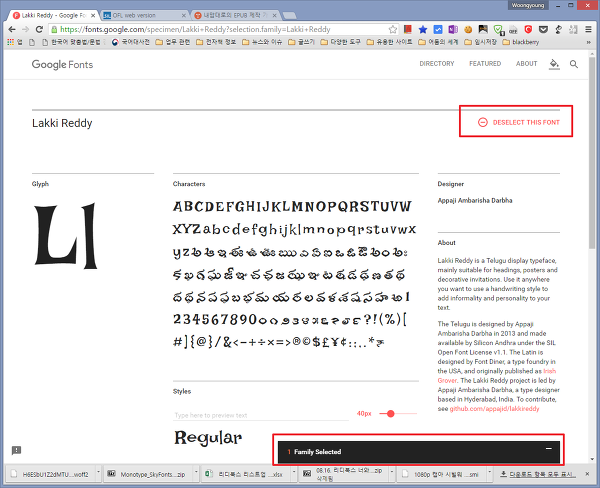
Task: Open the smi download options arrow
Action: 490,472
